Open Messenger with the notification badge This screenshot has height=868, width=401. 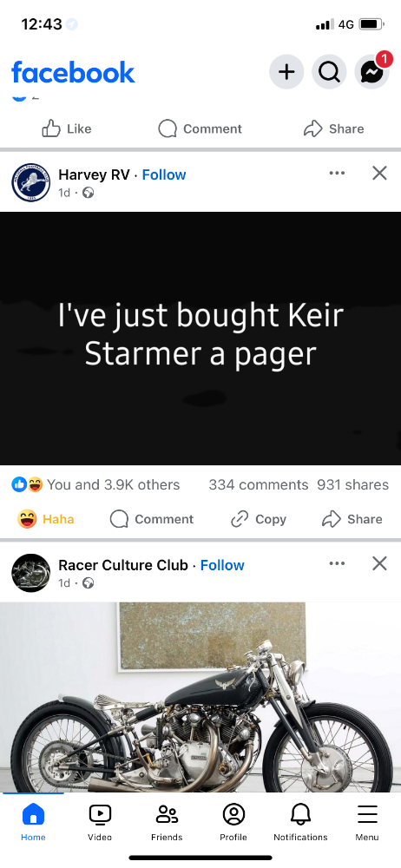point(372,72)
